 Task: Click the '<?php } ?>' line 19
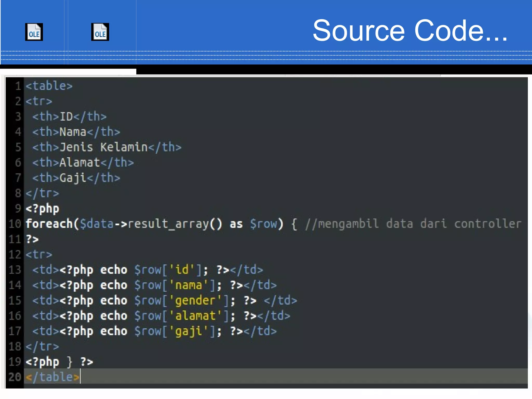[x=59, y=362]
